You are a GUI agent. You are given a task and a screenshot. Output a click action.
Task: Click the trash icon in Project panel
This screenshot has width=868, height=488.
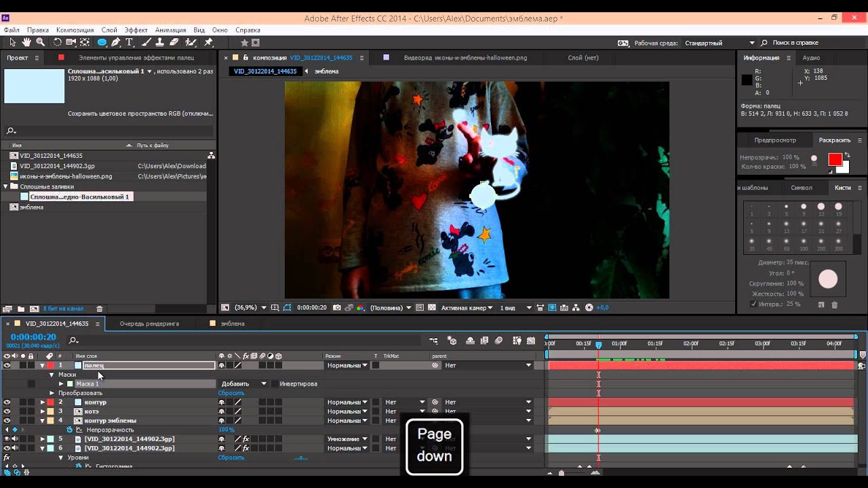100,309
